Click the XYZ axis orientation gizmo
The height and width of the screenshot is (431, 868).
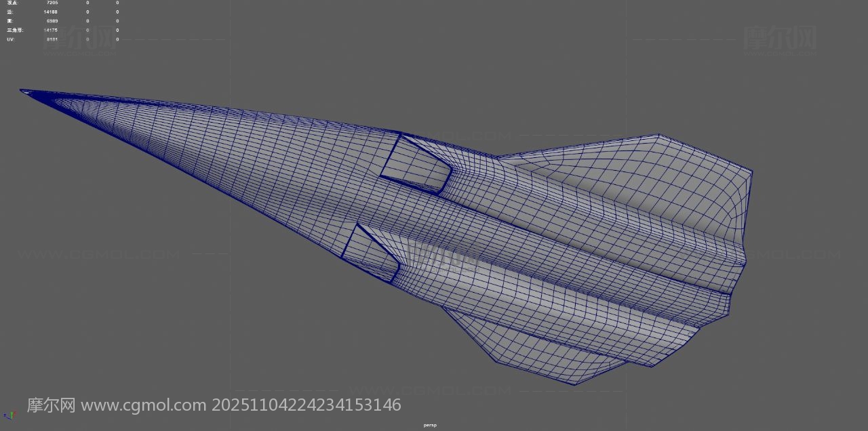coord(8,415)
